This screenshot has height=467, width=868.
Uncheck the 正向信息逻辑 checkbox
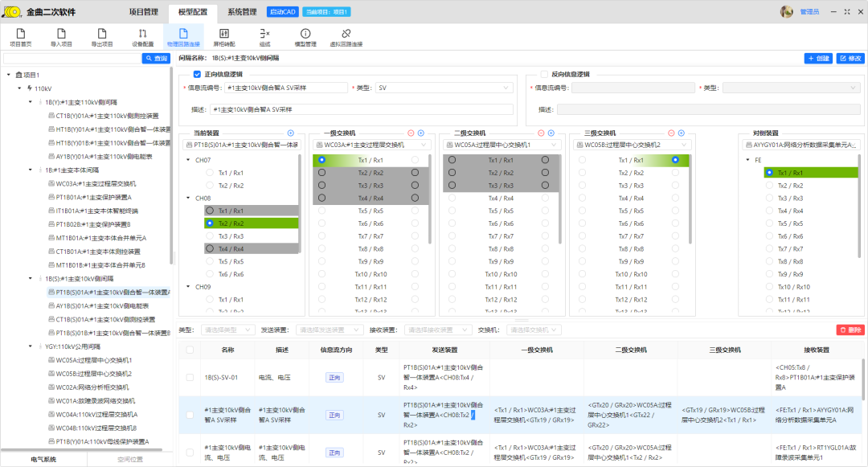point(197,74)
